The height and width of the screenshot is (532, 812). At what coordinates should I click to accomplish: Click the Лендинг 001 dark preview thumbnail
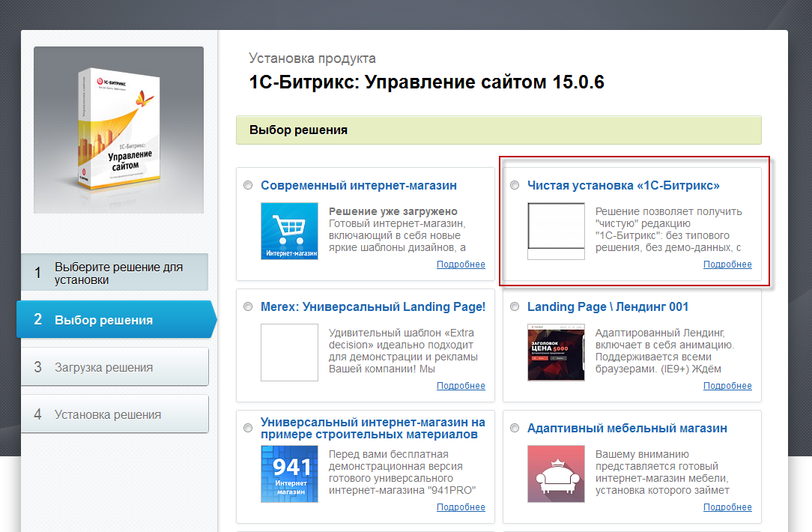pyautogui.click(x=556, y=352)
